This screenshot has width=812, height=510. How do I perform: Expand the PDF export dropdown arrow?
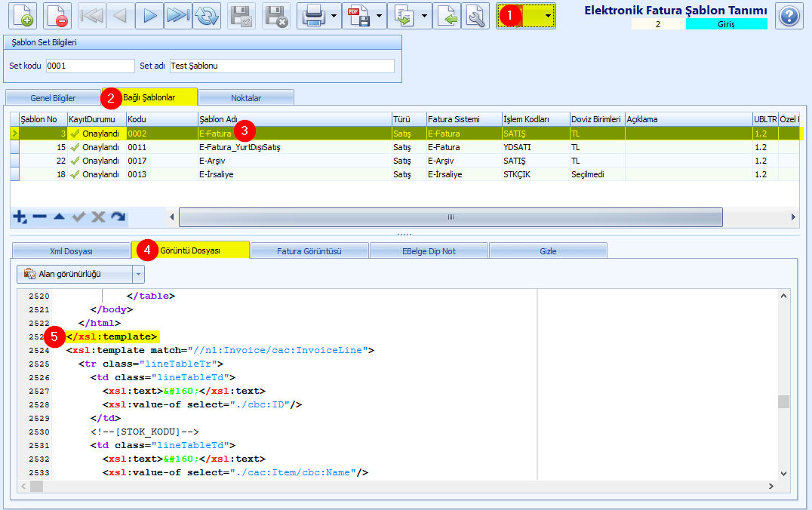click(x=380, y=16)
